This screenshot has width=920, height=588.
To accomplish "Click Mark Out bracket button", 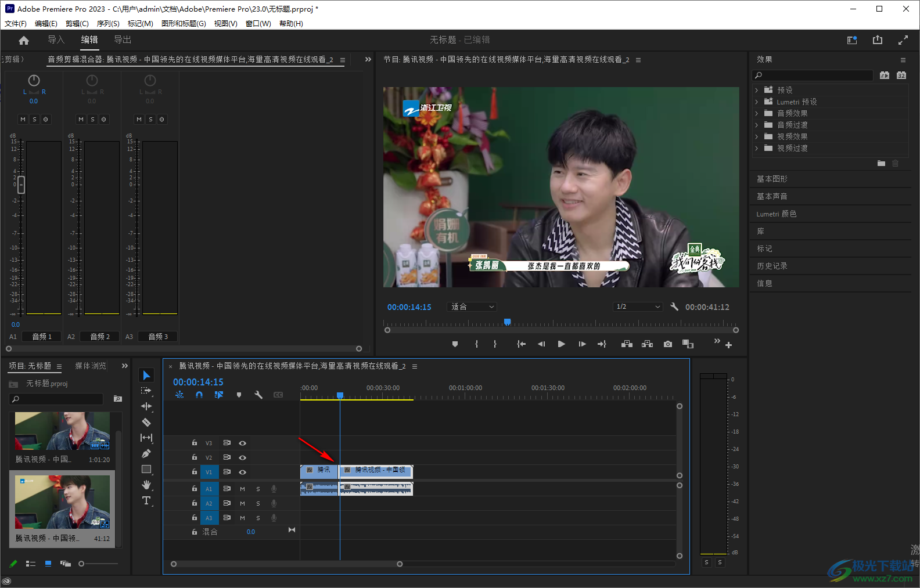I will point(495,344).
